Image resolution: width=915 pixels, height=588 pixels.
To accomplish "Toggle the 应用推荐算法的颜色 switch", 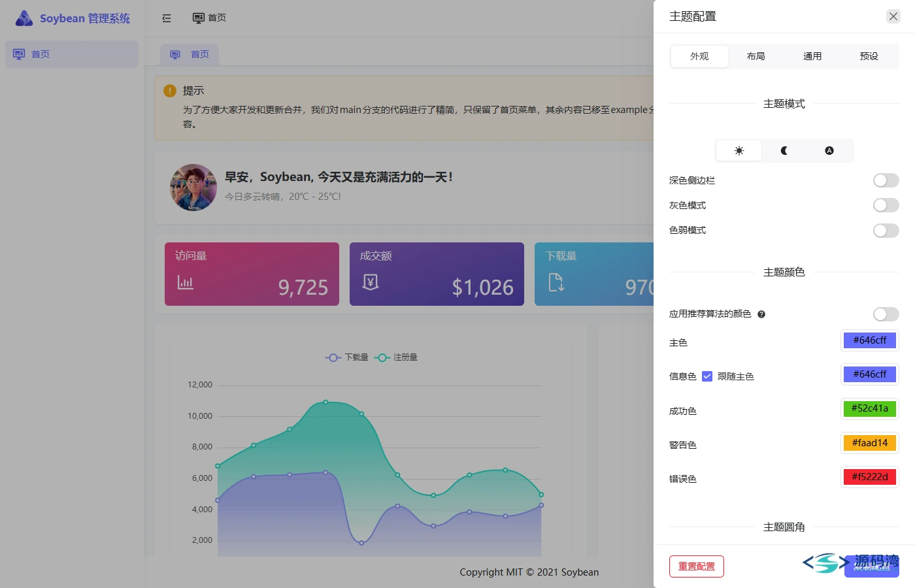I will [x=886, y=314].
